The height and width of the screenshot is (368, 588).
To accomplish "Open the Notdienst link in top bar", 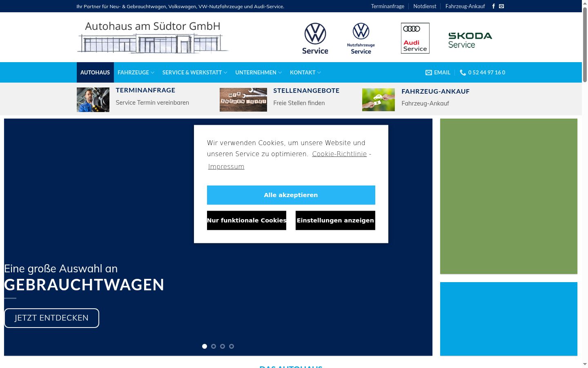I will click(x=425, y=6).
